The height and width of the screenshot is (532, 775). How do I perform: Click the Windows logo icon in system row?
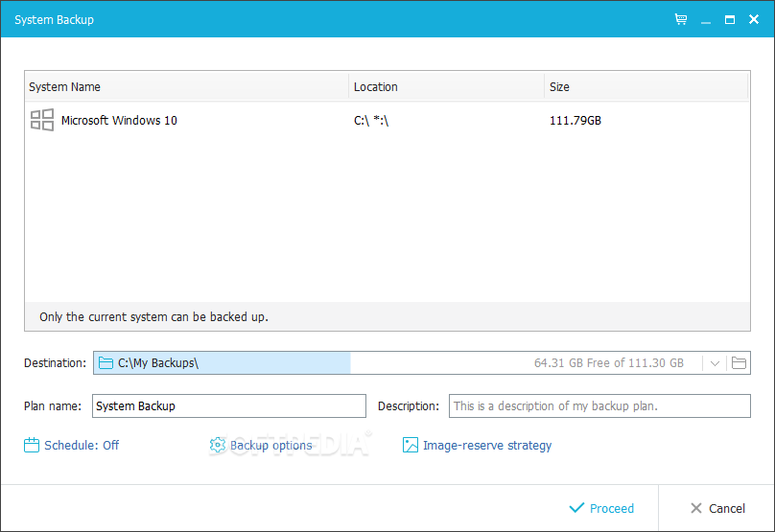coord(42,120)
